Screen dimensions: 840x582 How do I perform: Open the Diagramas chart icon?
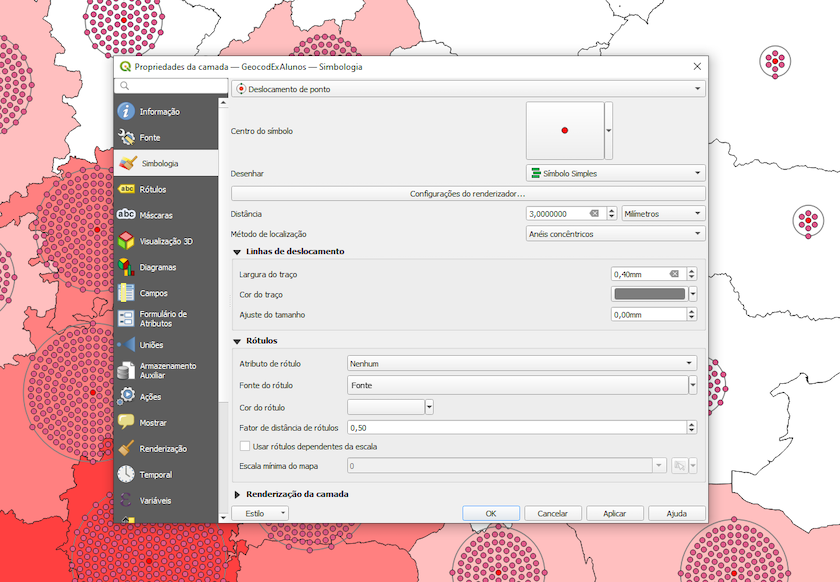(x=126, y=267)
